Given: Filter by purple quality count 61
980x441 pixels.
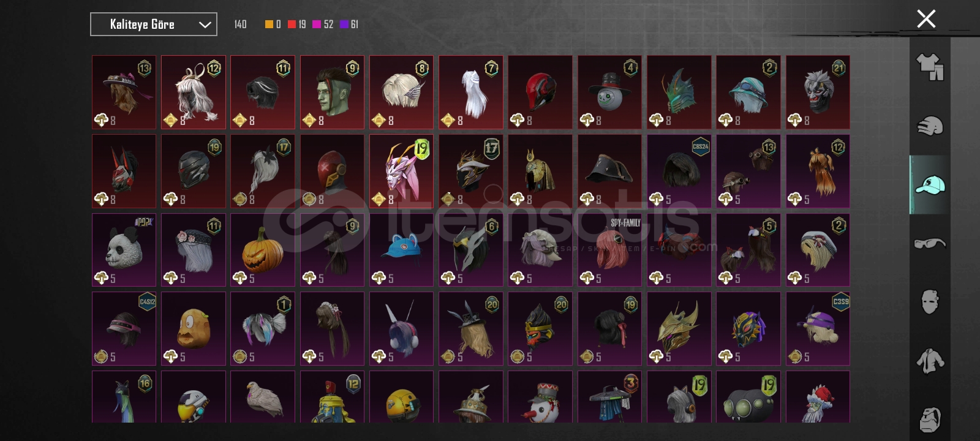Looking at the screenshot, I should click(x=349, y=24).
